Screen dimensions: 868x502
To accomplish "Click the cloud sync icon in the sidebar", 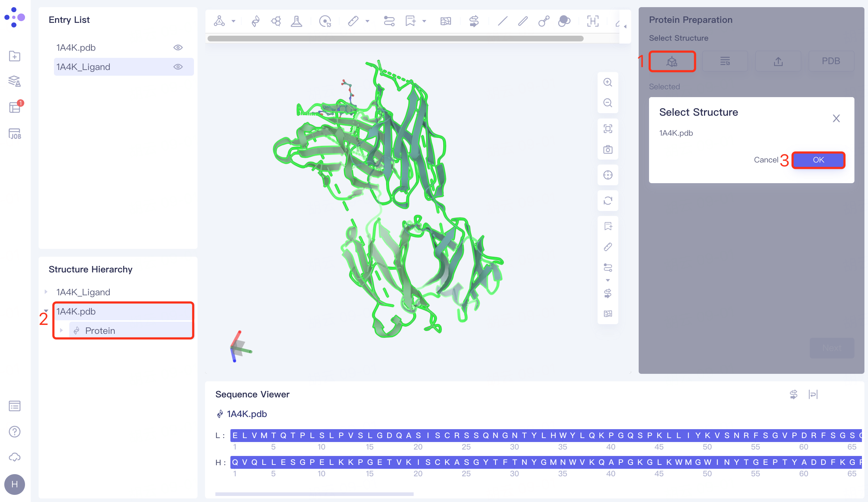I will 14,457.
